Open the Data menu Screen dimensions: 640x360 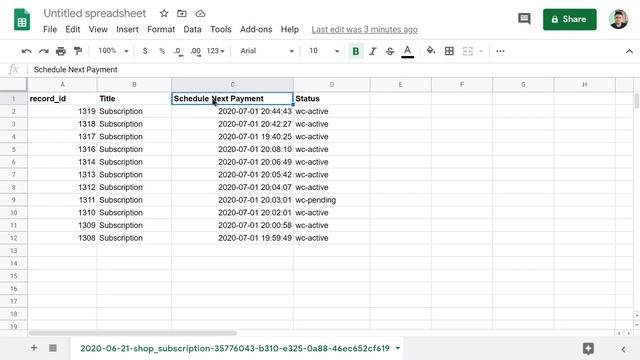192,29
